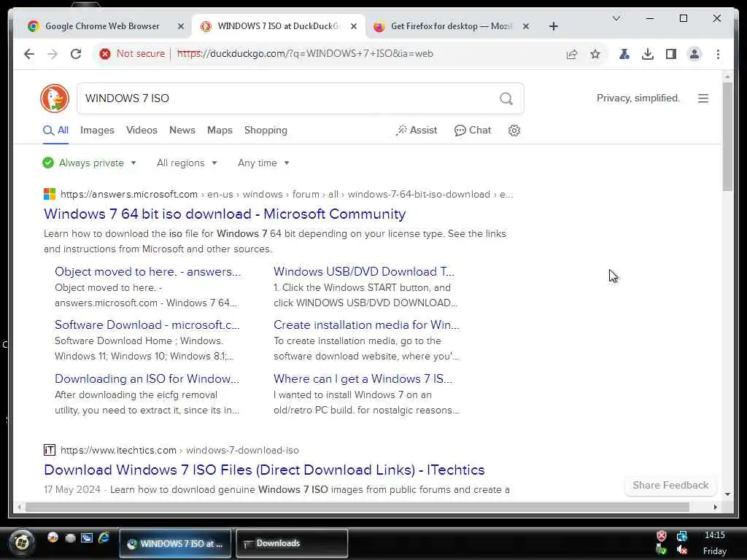Select the News search category

click(x=182, y=131)
